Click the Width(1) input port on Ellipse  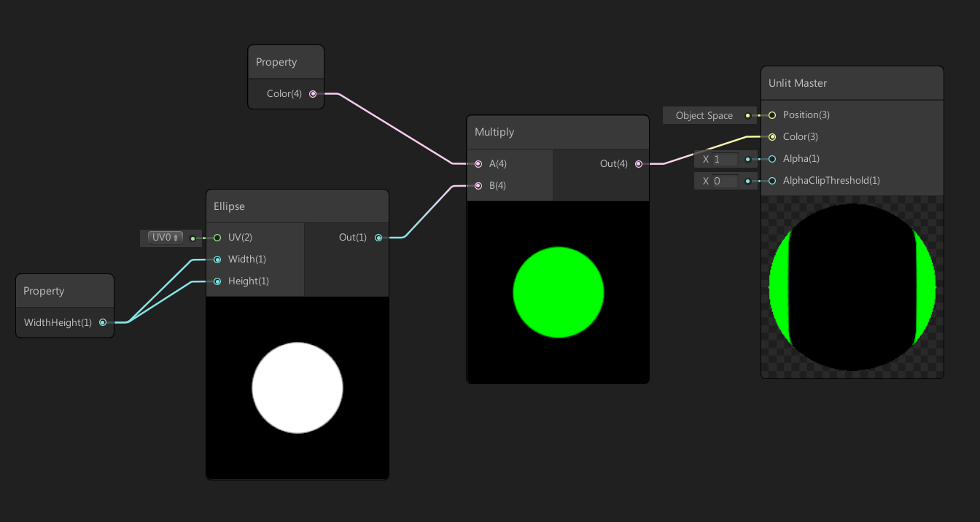coord(217,259)
